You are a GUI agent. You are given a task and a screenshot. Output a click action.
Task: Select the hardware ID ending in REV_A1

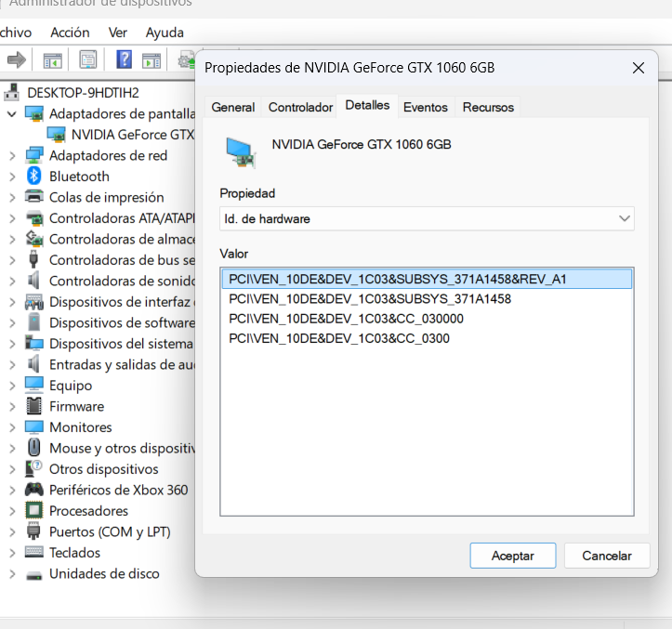[x=427, y=279]
